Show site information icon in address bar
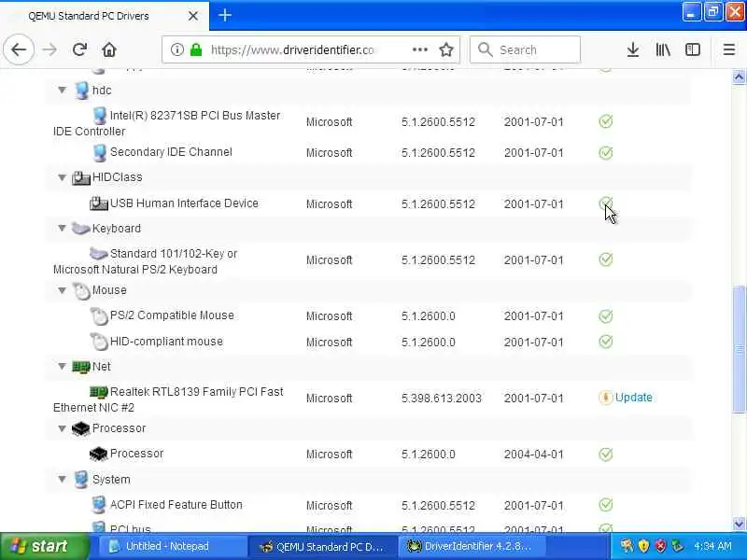The width and height of the screenshot is (747, 560). click(176, 49)
